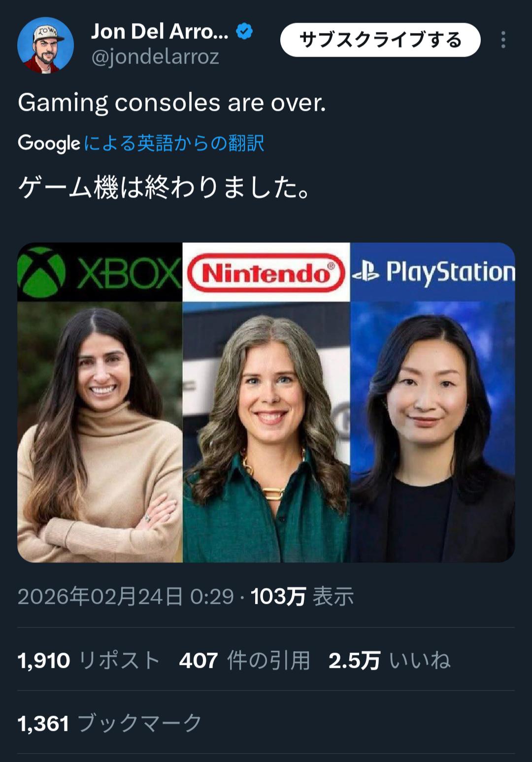
Task: Tap the サブスクライブする subscribe button
Action: click(380, 40)
